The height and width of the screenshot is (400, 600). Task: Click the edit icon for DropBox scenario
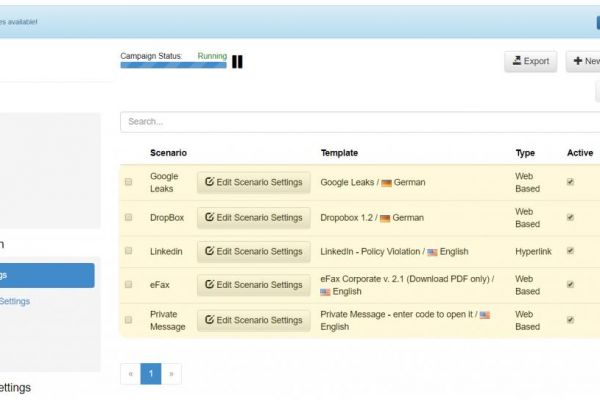(209, 217)
